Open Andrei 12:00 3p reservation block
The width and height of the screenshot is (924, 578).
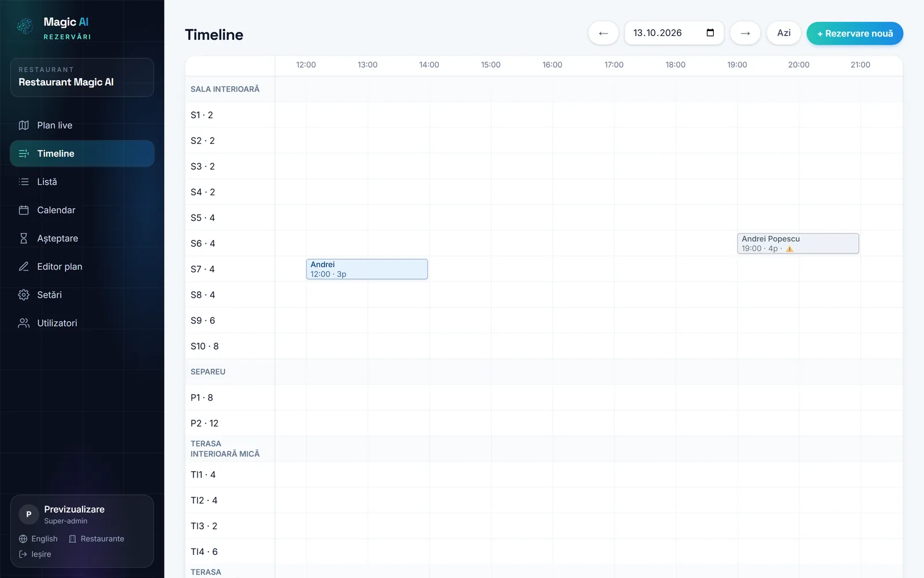coord(367,269)
